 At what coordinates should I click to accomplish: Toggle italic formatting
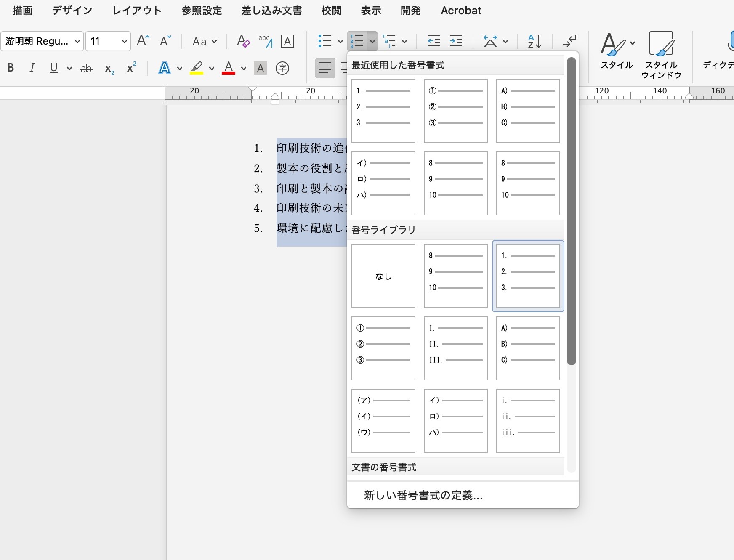click(x=32, y=68)
